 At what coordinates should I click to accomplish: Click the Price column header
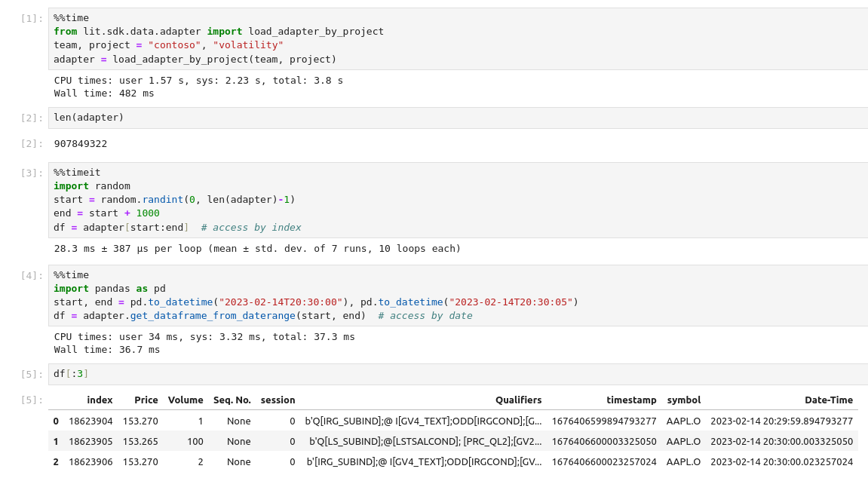click(x=146, y=400)
